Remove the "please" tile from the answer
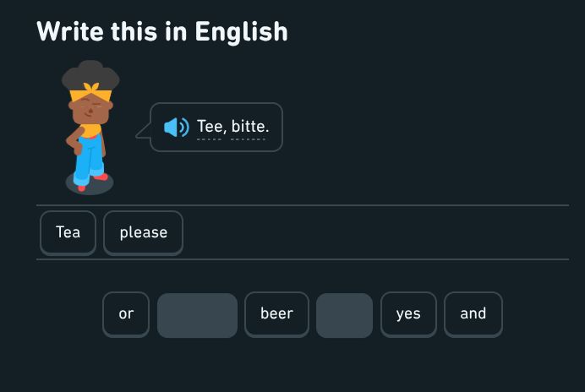 pyautogui.click(x=143, y=232)
